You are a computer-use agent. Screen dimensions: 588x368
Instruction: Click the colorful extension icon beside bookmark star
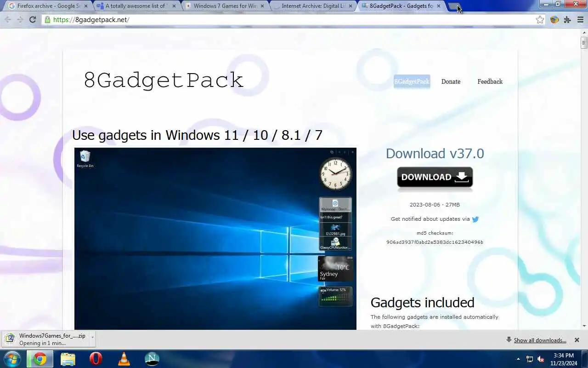[554, 20]
